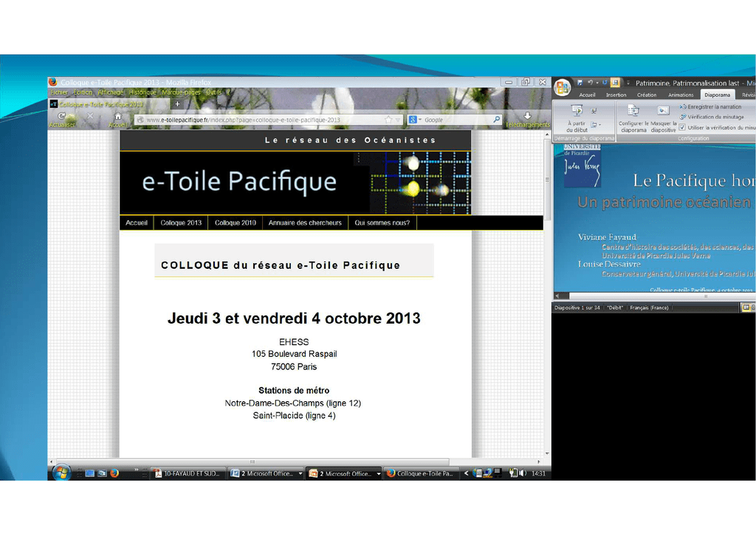Go to the Colloque 2010 page
756x535 pixels.
tap(236, 222)
